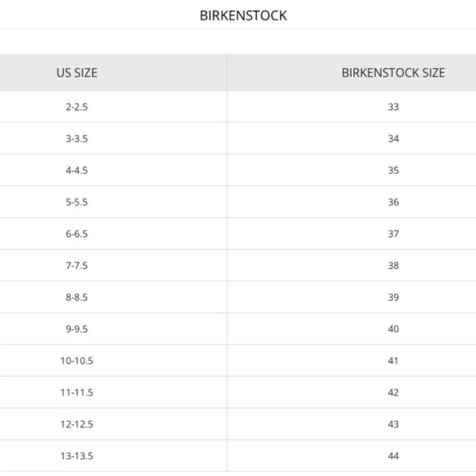Image resolution: width=476 pixels, height=476 pixels.
Task: Click the size 42 value
Action: point(393,392)
